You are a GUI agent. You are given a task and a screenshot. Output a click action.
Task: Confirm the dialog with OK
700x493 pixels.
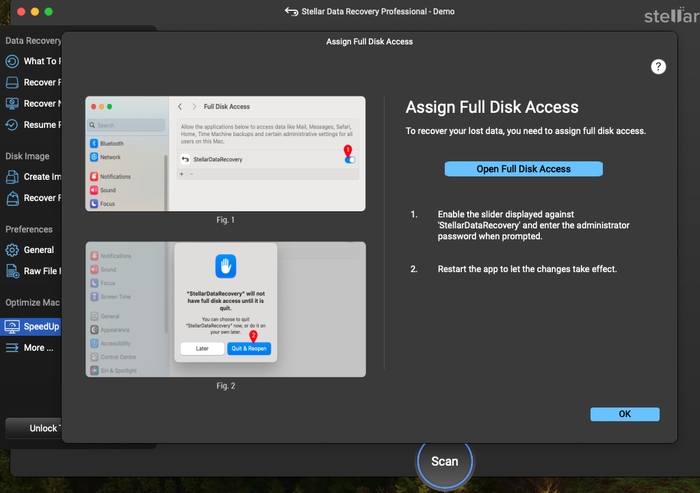(x=625, y=414)
